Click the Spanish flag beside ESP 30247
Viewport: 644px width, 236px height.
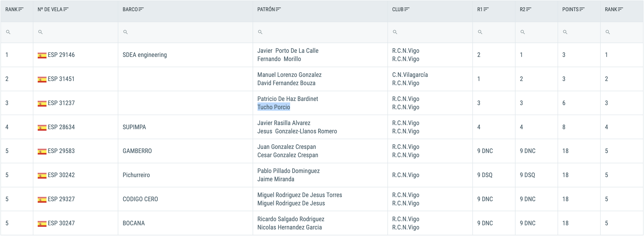click(x=42, y=224)
